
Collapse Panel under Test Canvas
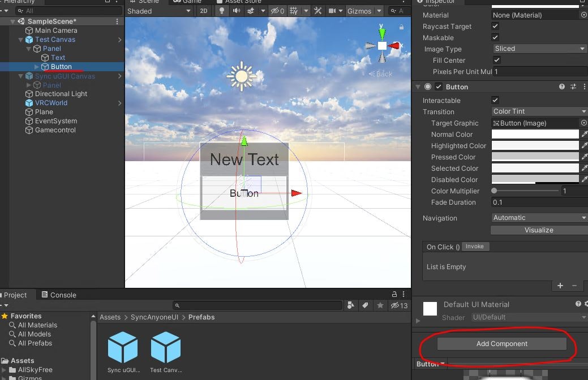click(28, 49)
